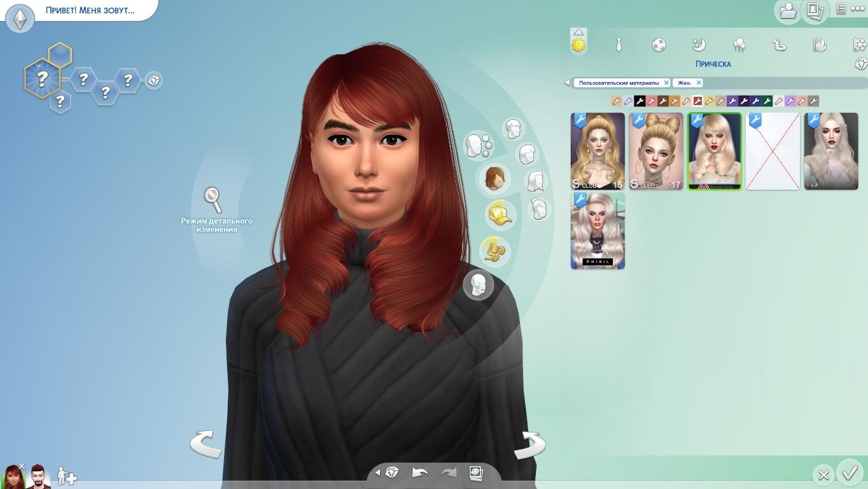This screenshot has width=868, height=489.
Task: Edit the Sim name greeting field
Action: (90, 10)
